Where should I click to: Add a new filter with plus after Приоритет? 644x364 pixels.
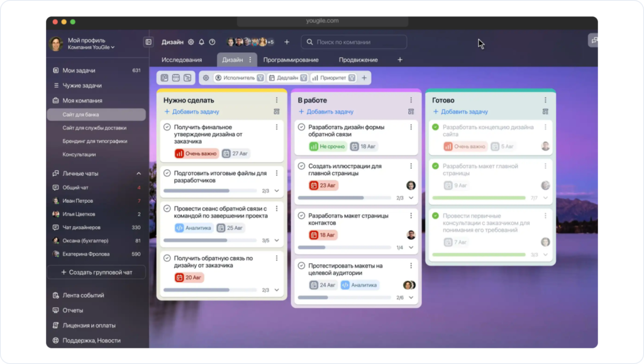[364, 77]
